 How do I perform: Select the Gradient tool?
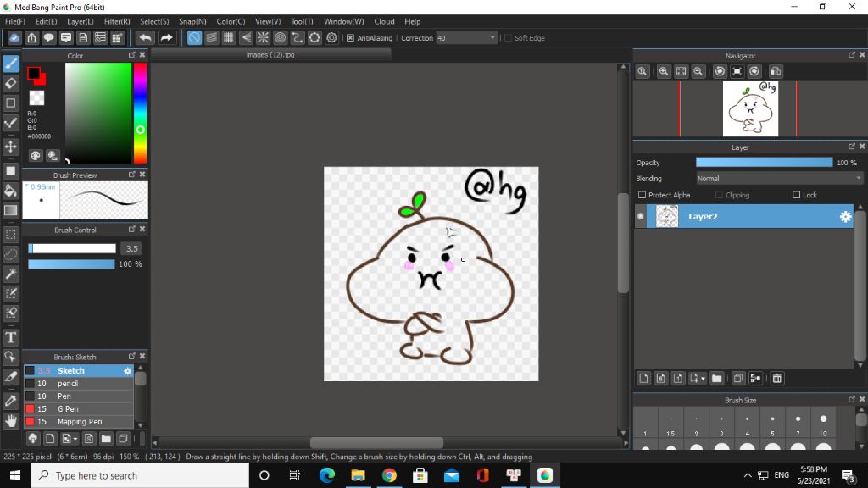11,210
